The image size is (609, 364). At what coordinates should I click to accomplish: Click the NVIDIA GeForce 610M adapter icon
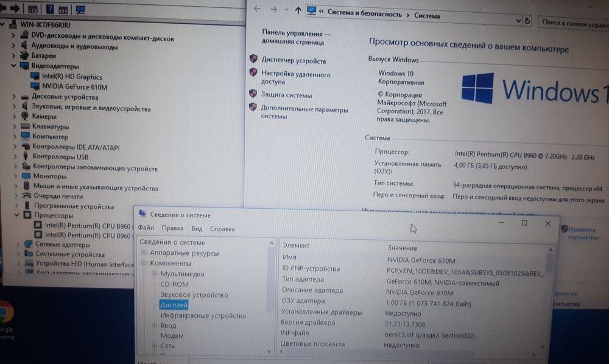tap(35, 86)
